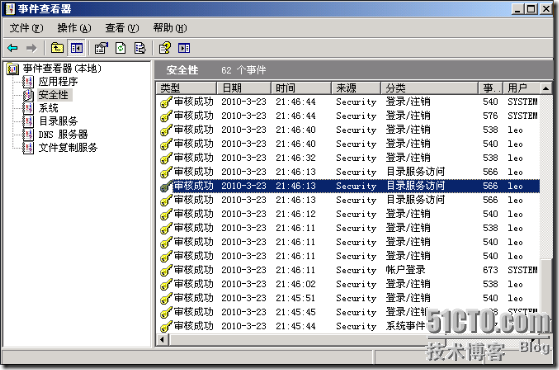
Task: Click key icon of event 576 row
Action: (166, 116)
